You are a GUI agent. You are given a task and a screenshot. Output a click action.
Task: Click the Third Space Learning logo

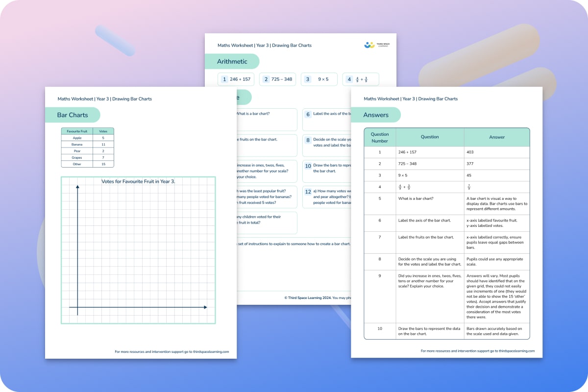376,45
